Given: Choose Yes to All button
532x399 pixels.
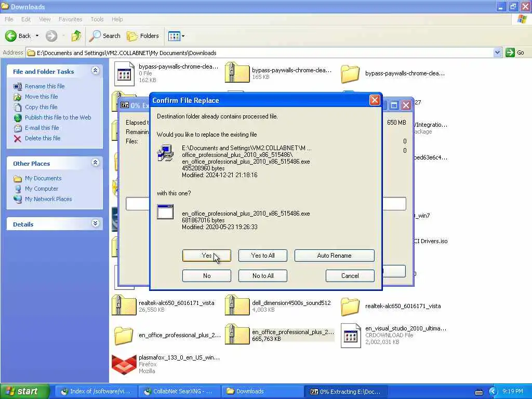Looking at the screenshot, I should (x=262, y=256).
